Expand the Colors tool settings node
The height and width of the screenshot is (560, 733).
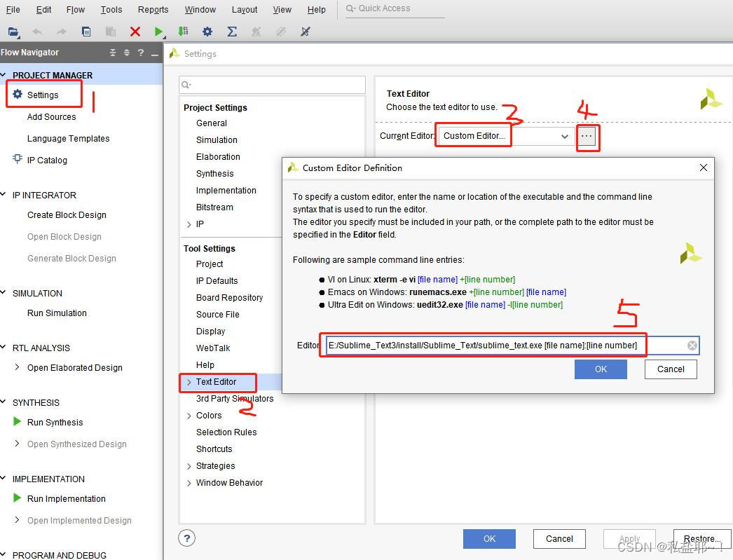[x=189, y=416]
